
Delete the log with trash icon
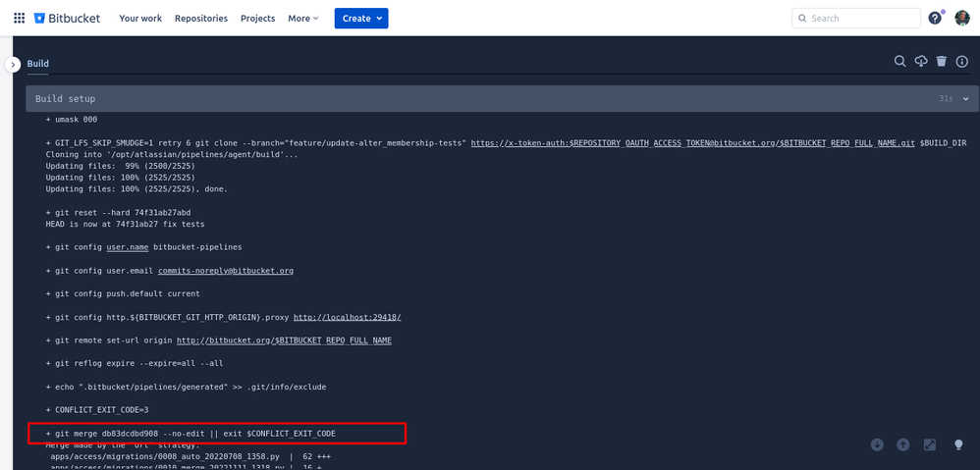coord(942,61)
